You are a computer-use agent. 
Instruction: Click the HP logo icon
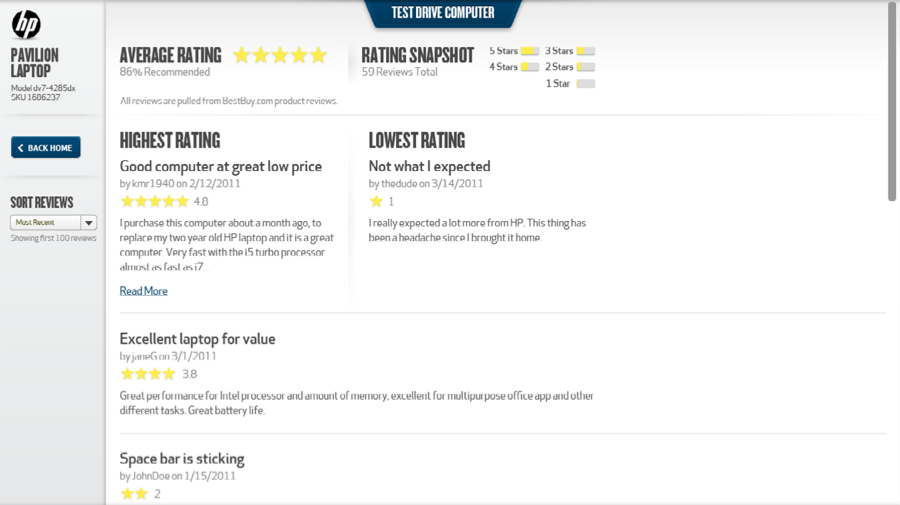26,24
